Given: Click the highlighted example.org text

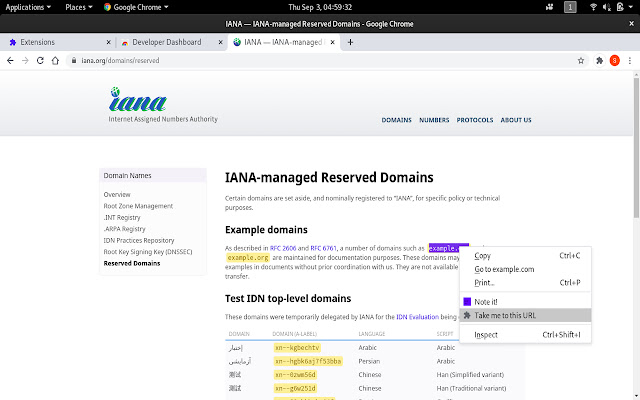Looking at the screenshot, I should tap(248, 258).
